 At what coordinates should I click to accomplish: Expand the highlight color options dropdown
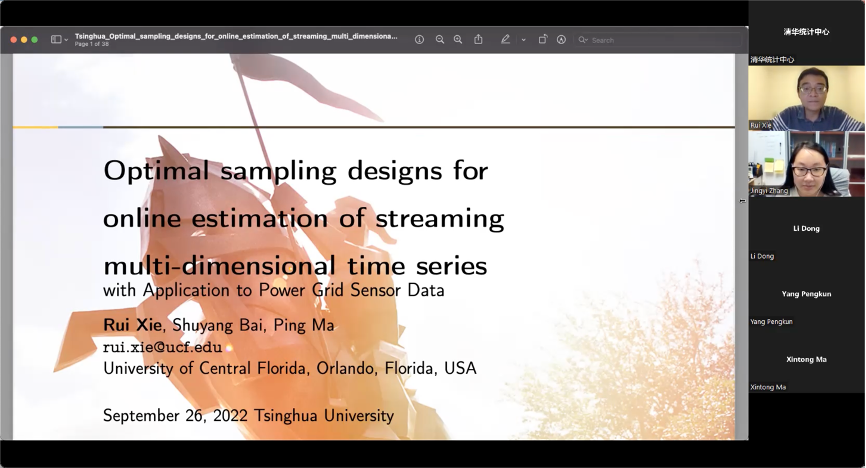(x=523, y=40)
